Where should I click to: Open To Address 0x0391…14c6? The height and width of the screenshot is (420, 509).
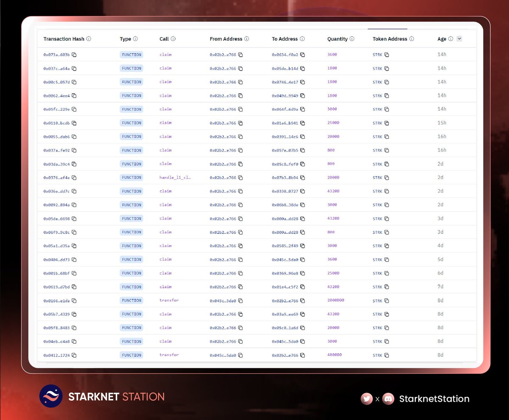pos(285,137)
